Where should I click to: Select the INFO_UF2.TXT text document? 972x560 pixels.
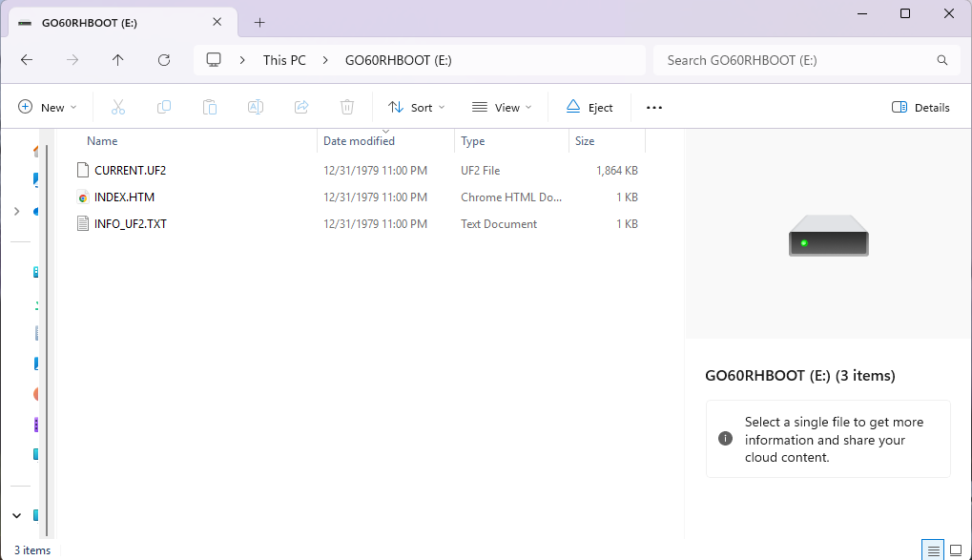pos(131,224)
